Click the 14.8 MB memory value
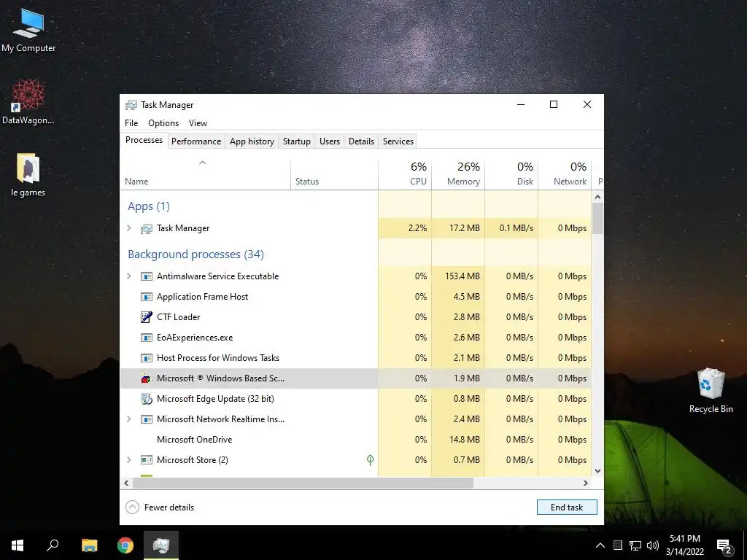This screenshot has width=747, height=560. 465,440
